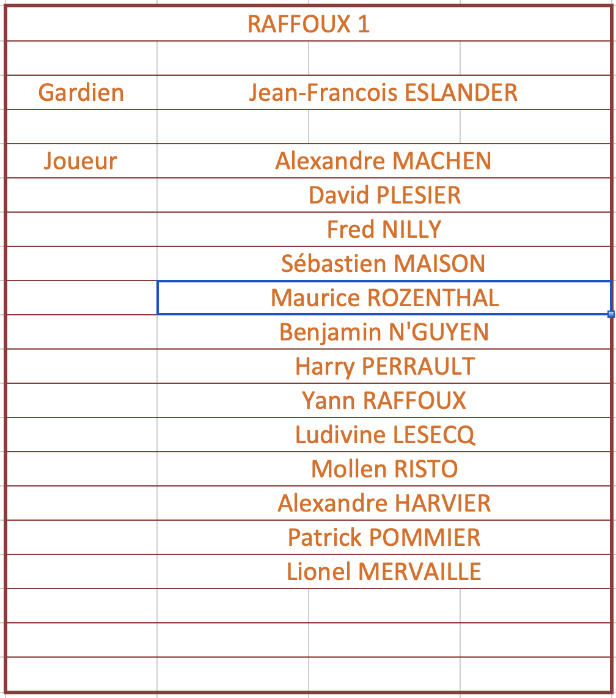Viewport: 616px width, 698px height.
Task: Click the David PLESIER cell
Action: pyautogui.click(x=384, y=195)
